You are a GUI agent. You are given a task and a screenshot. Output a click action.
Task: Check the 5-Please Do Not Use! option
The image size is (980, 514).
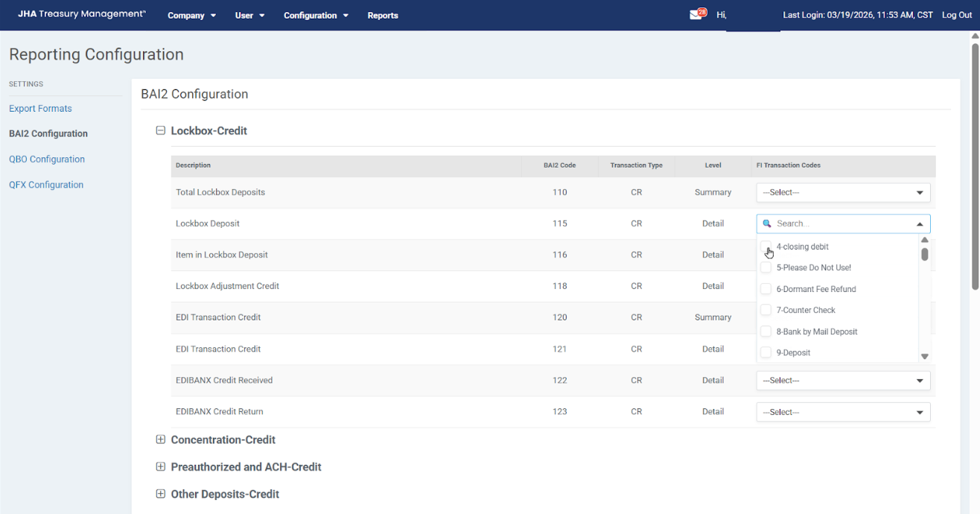[x=766, y=267]
